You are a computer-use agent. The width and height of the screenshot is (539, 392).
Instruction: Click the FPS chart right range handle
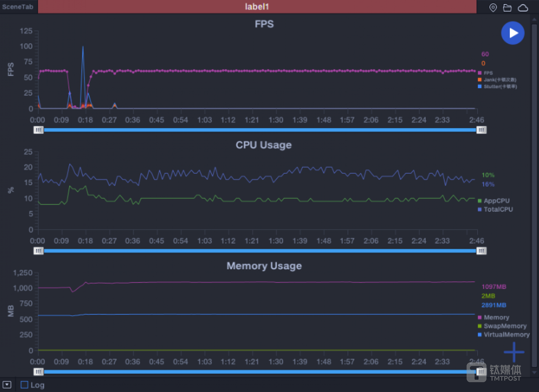(x=481, y=130)
